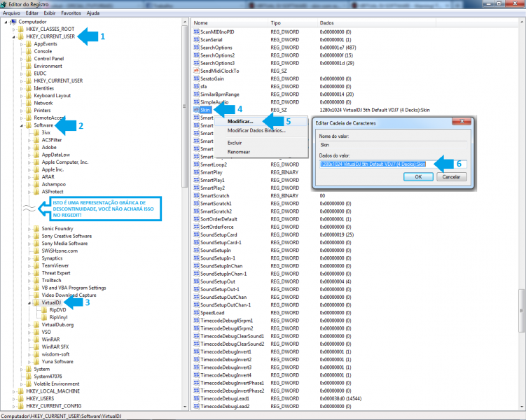Open the Ajuda menu

click(93, 13)
